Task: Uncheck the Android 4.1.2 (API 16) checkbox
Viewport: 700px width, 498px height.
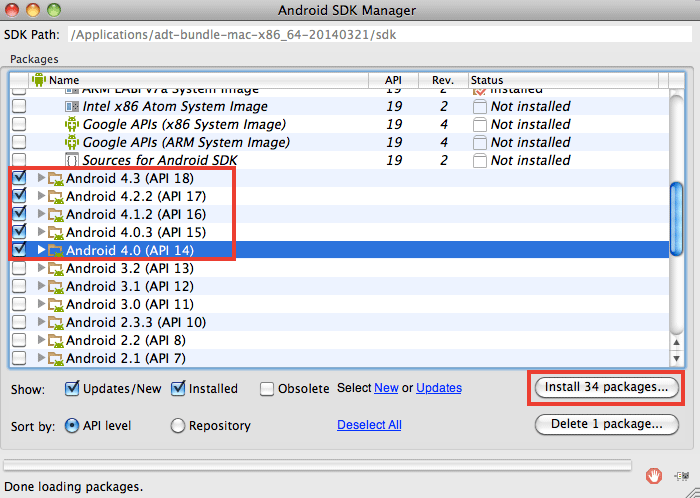Action: click(19, 213)
